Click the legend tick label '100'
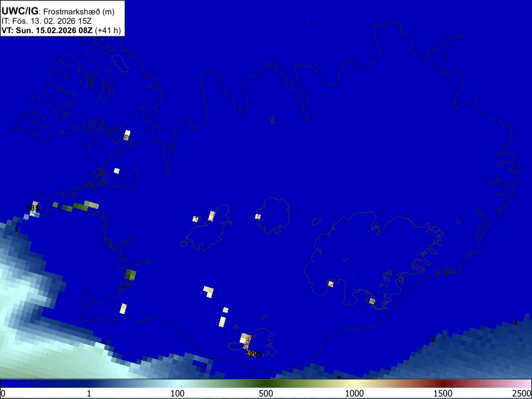This screenshot has height=399, width=532. 177,393
